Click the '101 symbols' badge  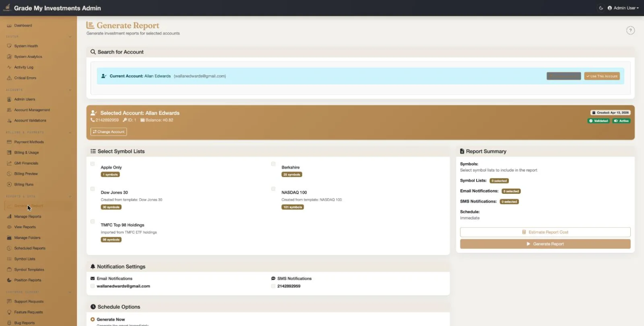[293, 207]
